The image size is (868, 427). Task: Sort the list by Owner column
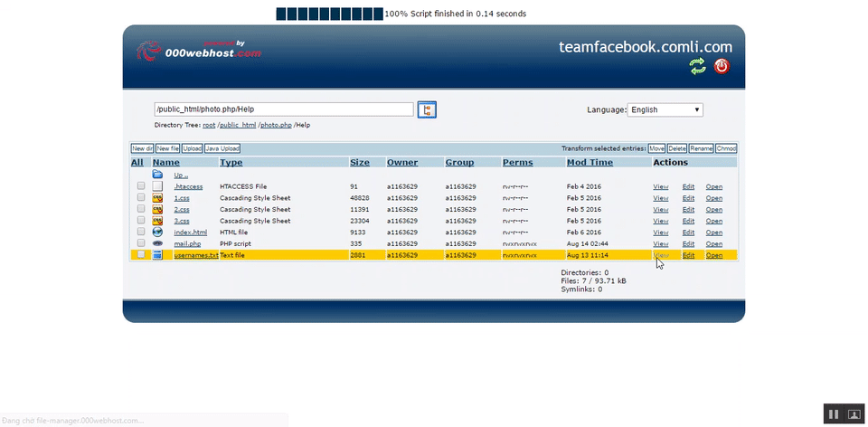[x=402, y=162]
